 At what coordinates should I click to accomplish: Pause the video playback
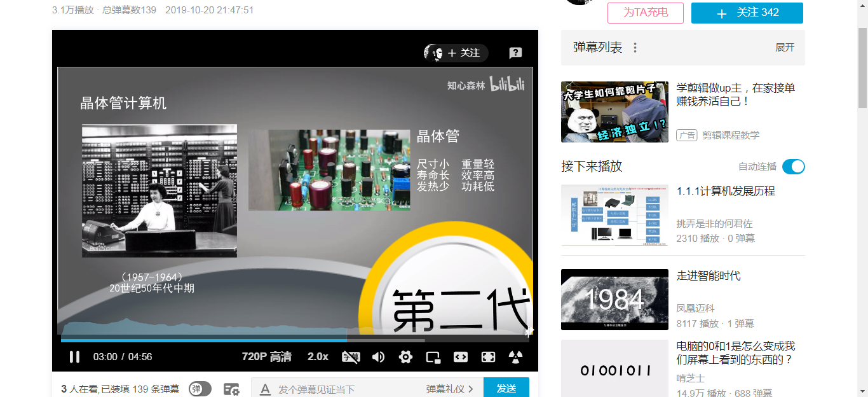coord(74,357)
